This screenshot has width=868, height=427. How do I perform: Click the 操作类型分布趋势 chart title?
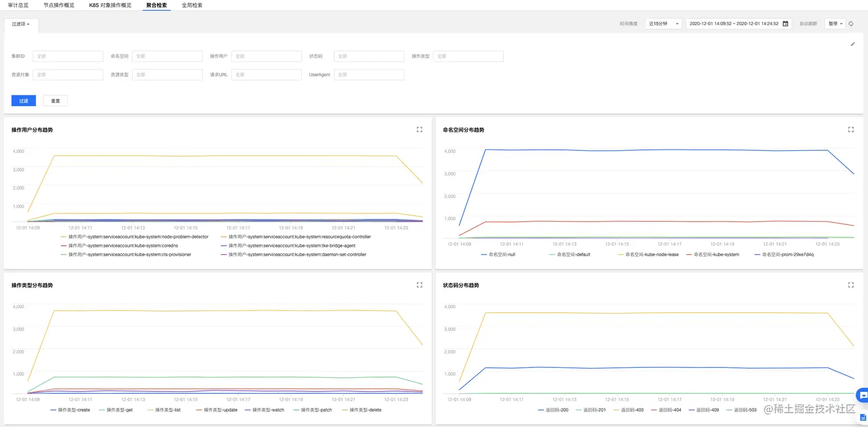(32, 285)
